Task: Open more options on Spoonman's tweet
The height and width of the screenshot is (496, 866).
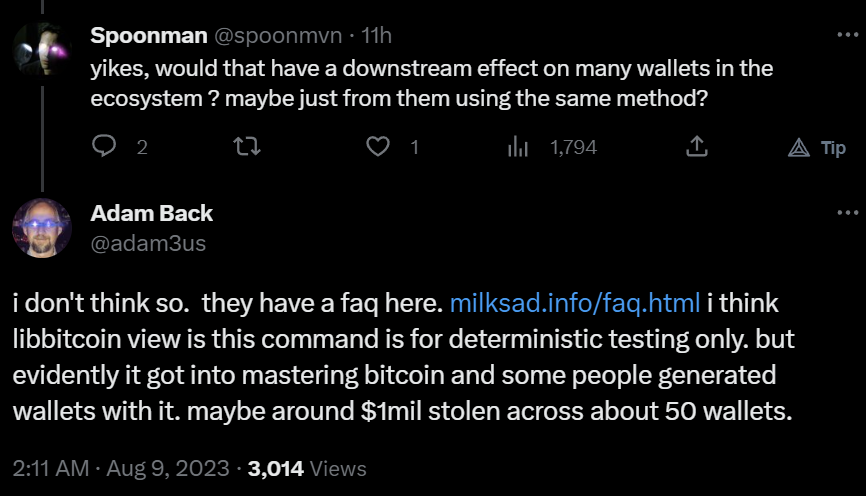Action: pyautogui.click(x=846, y=36)
